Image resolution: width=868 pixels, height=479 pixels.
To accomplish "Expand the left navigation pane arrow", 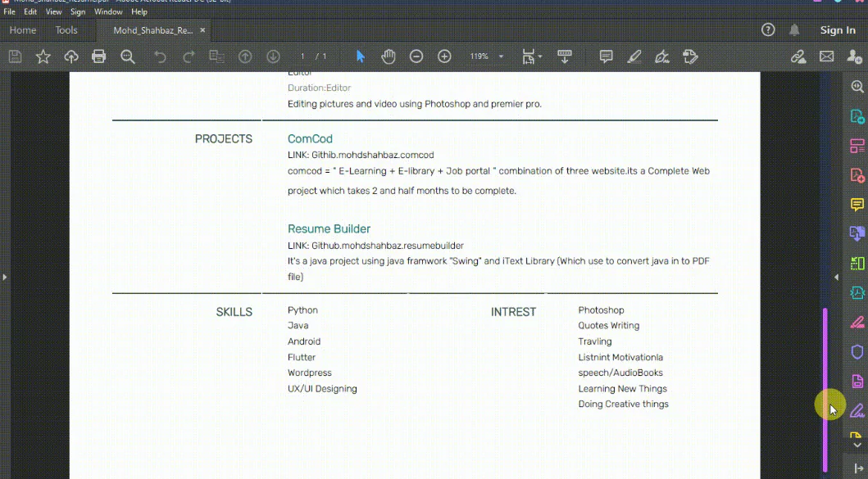I will [x=4, y=277].
